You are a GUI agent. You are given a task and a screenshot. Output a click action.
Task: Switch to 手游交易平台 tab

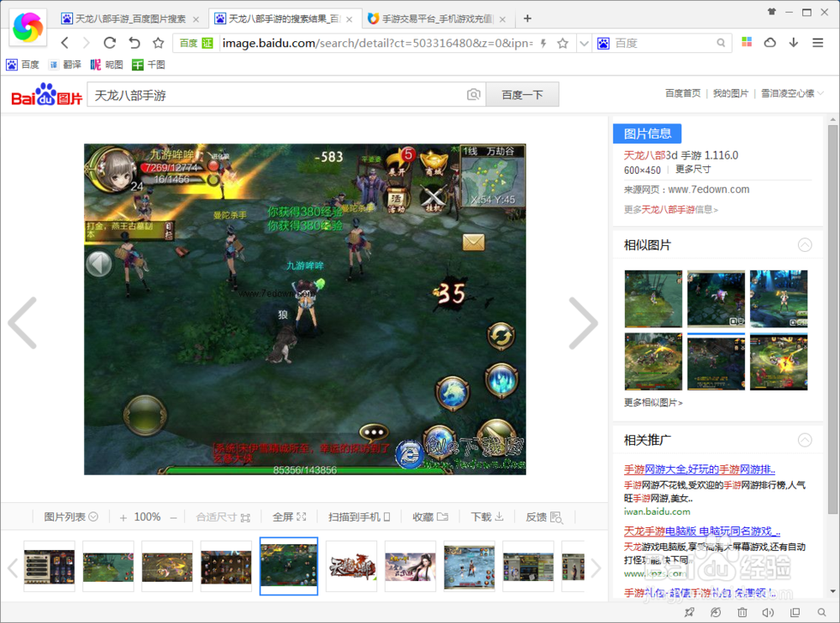437,18
